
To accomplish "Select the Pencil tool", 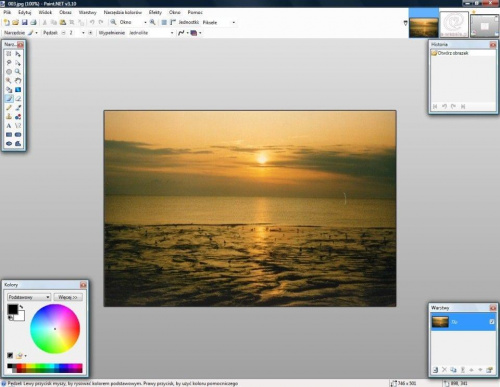I will coord(9,108).
